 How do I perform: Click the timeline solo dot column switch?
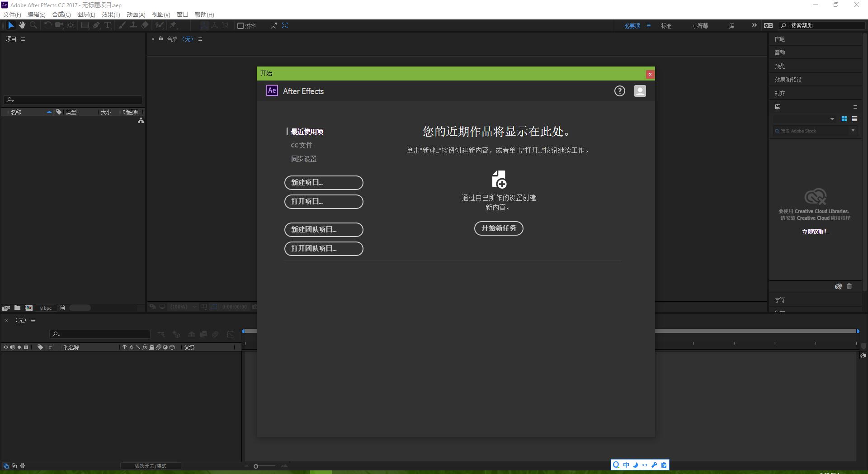click(19, 347)
